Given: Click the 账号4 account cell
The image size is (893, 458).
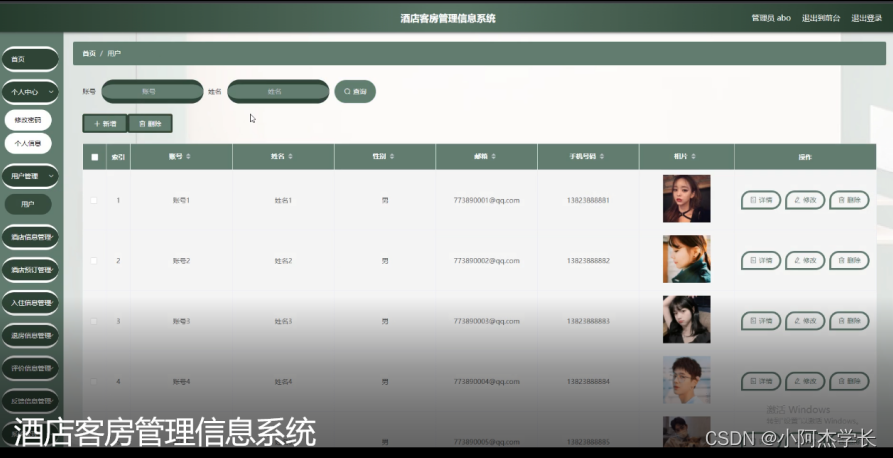Looking at the screenshot, I should point(181,382).
